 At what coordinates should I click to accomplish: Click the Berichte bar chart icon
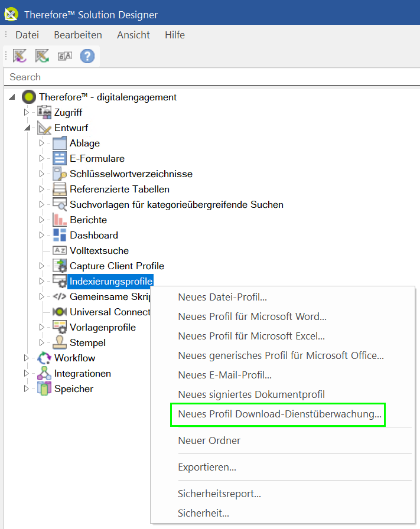click(60, 220)
